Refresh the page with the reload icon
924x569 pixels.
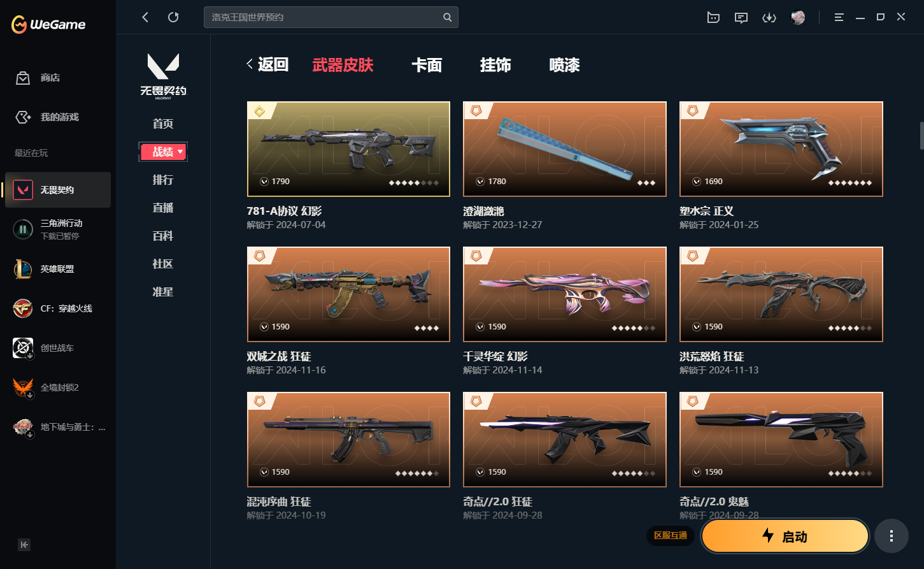click(173, 17)
